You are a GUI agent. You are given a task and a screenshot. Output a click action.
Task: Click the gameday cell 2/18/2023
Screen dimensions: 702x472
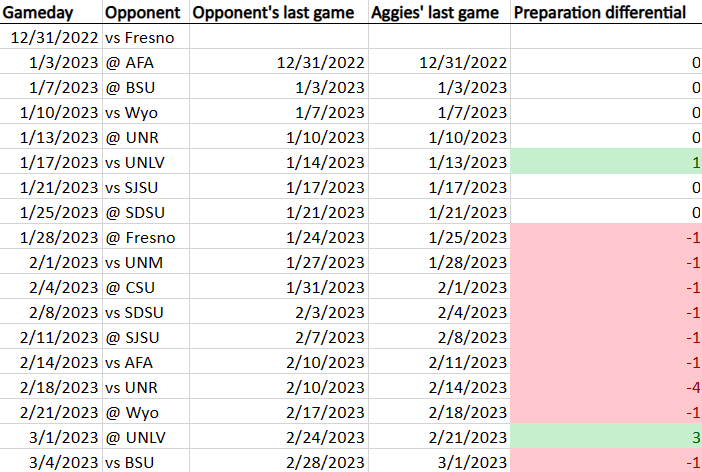click(x=51, y=387)
